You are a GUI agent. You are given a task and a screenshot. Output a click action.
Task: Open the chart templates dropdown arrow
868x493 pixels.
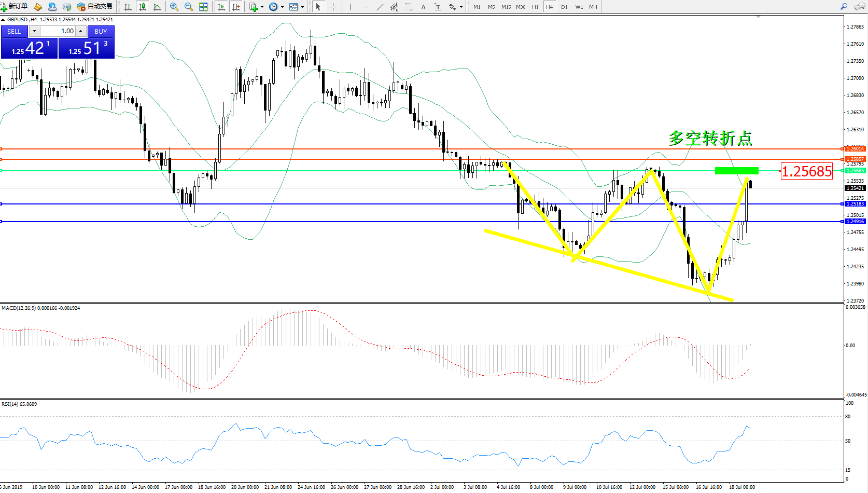pos(302,7)
